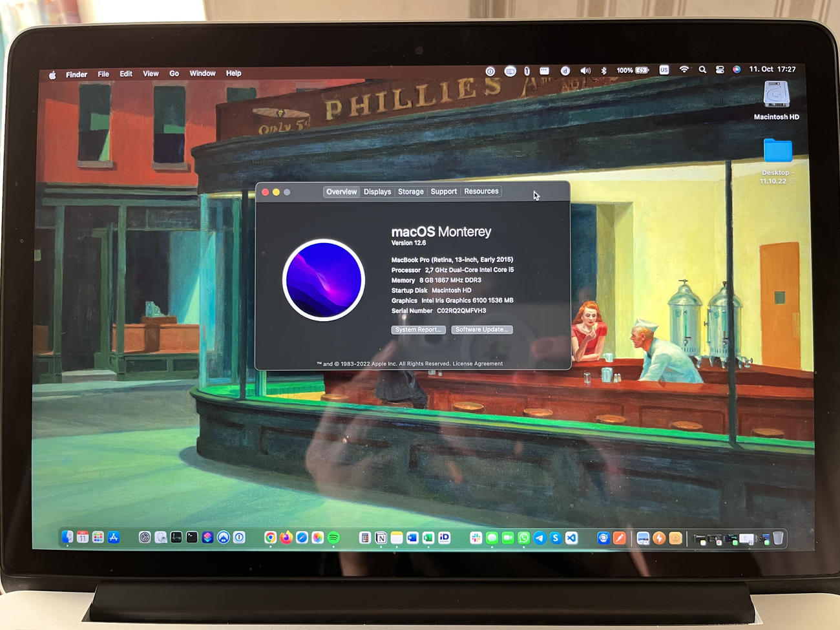Launch Firefox from the dock
The image size is (840, 630).
(286, 537)
